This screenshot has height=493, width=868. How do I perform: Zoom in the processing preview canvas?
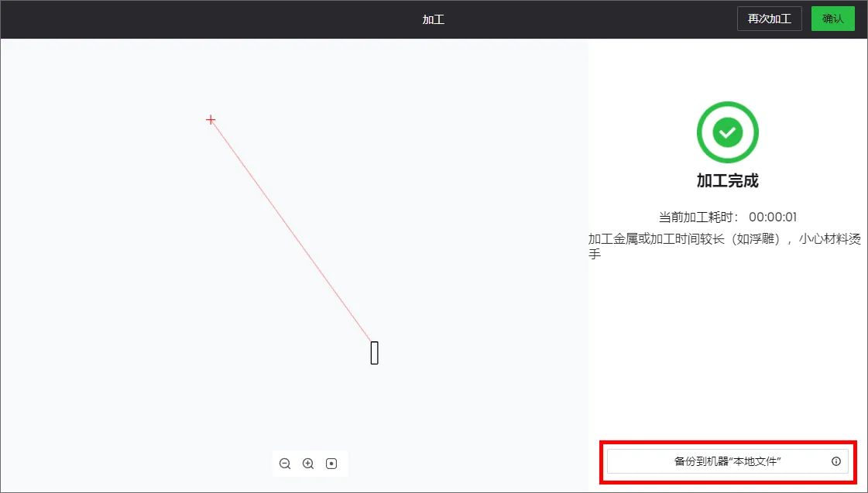(308, 464)
